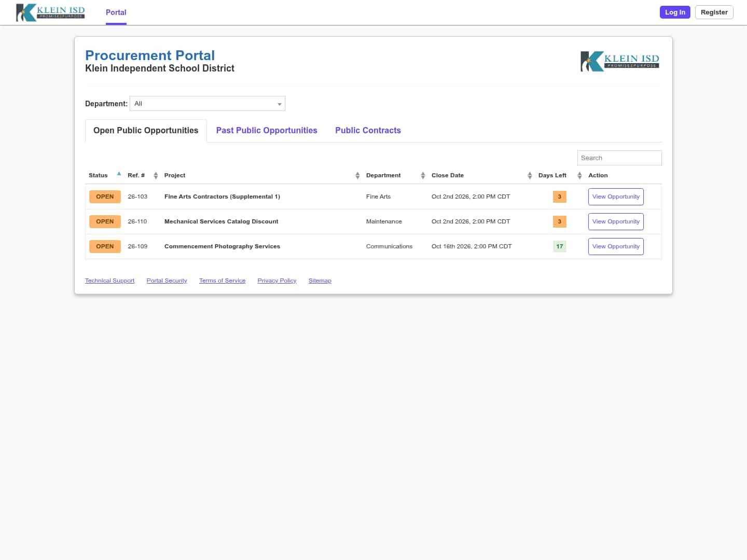747x560 pixels.
Task: Sort by Project column arrows
Action: (x=357, y=176)
